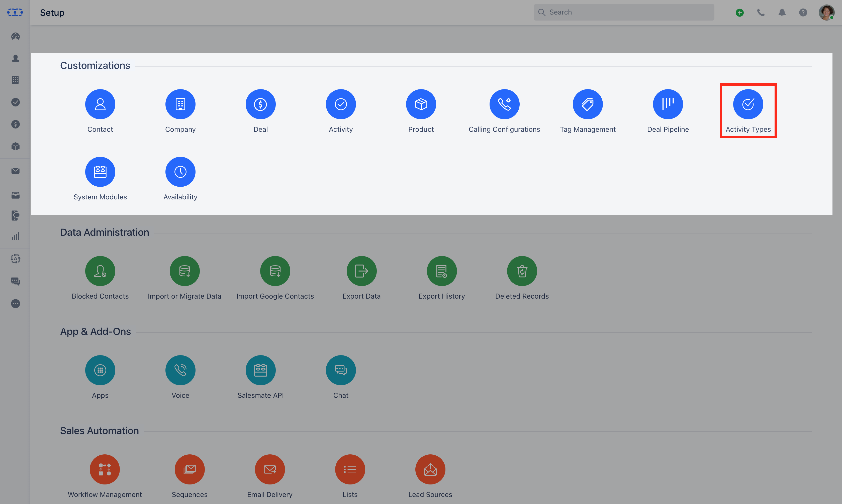842x504 pixels.
Task: Open notifications bell
Action: (x=782, y=13)
